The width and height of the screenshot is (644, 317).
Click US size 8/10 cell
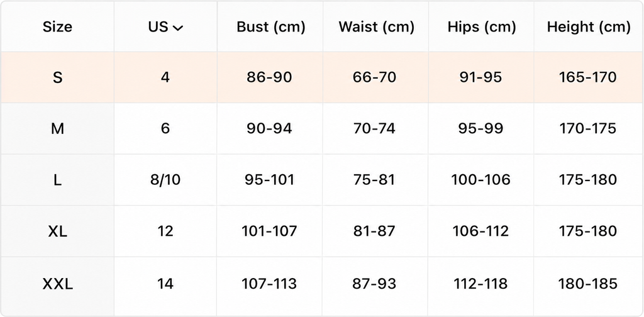click(165, 180)
